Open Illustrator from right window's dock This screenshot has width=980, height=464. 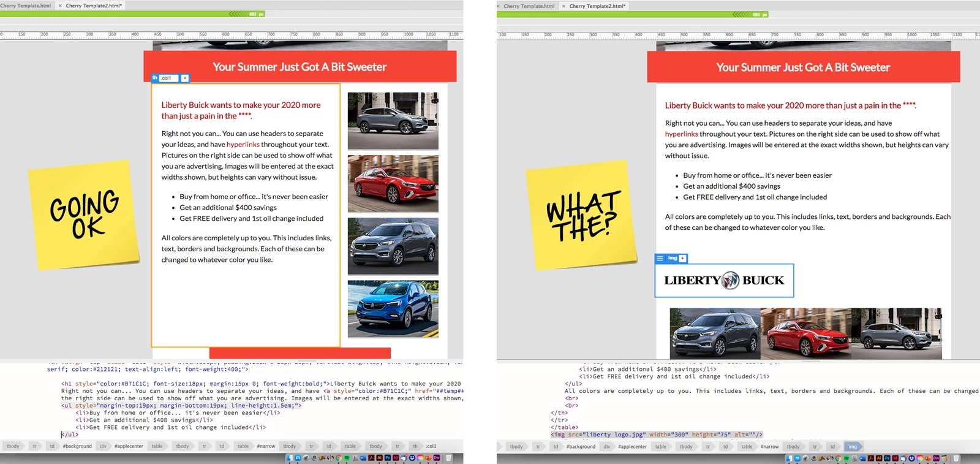(x=879, y=458)
